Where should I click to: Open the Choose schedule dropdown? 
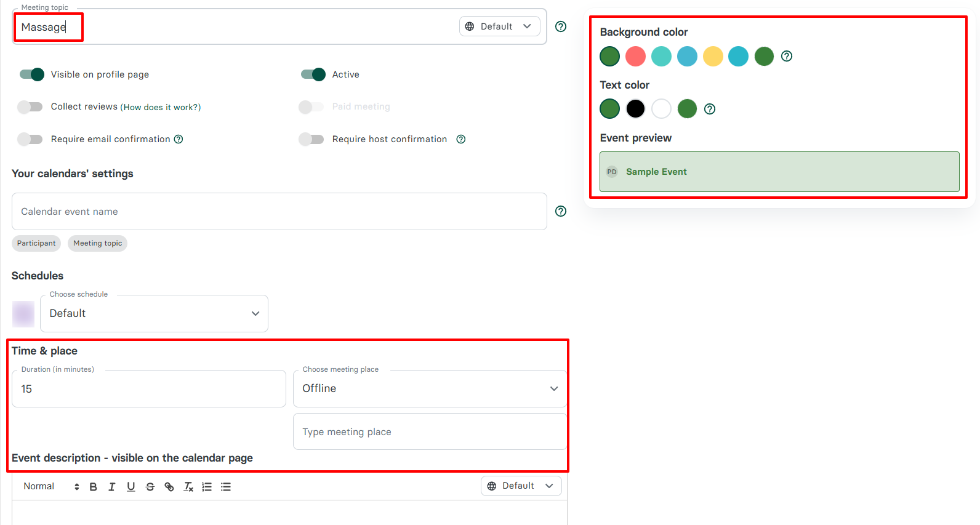click(154, 314)
